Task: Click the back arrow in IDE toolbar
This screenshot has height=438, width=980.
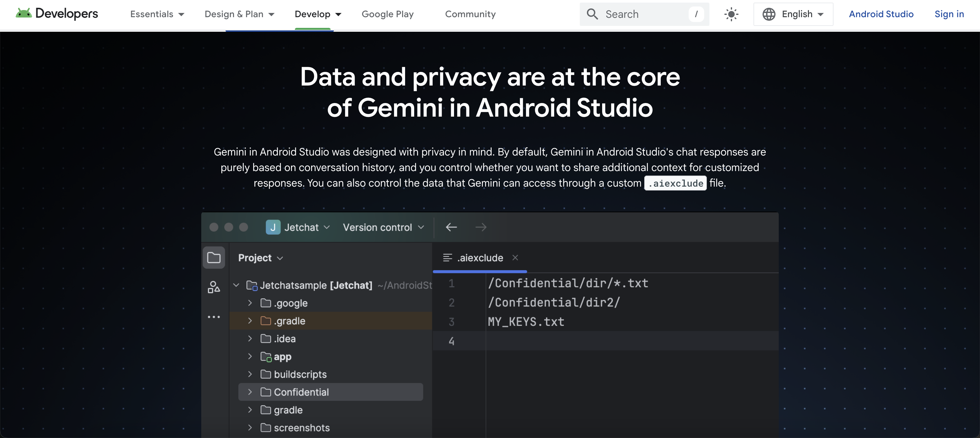Action: (451, 227)
